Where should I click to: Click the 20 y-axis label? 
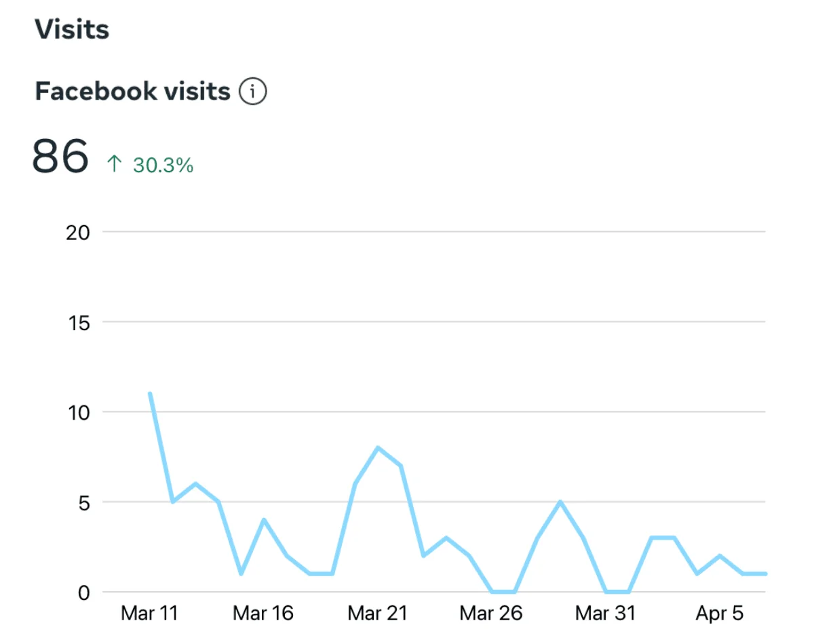(x=77, y=232)
